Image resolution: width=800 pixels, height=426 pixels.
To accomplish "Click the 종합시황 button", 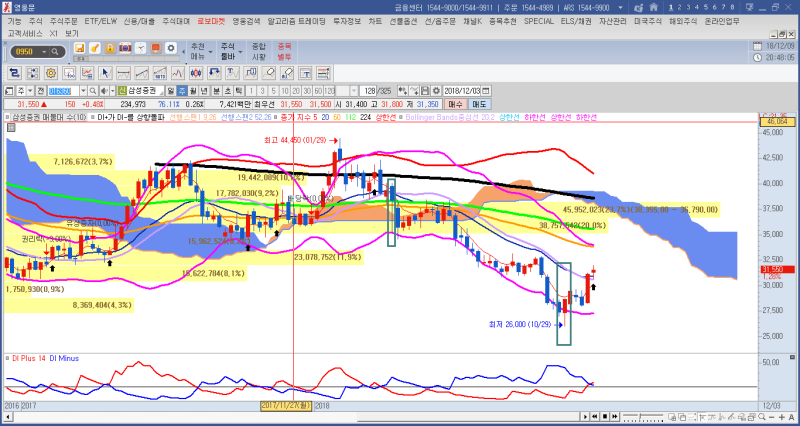I will click(259, 52).
